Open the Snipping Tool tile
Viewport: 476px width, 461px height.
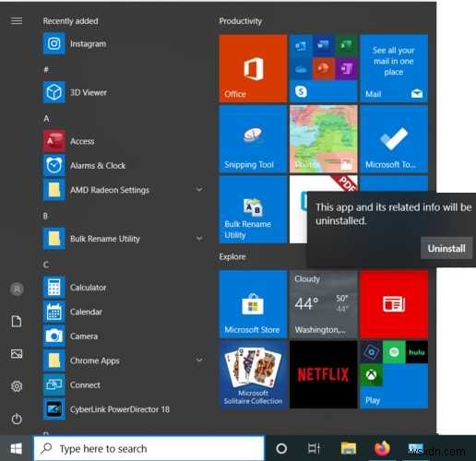[x=253, y=139]
